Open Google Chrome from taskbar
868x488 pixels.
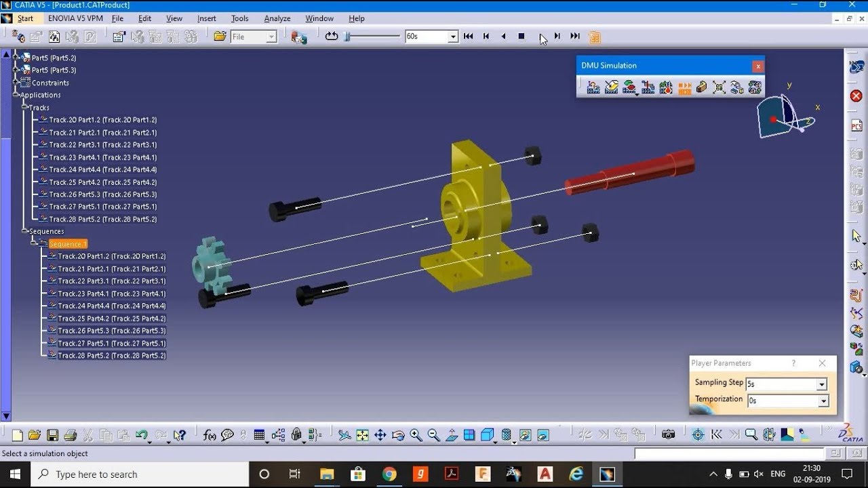389,474
